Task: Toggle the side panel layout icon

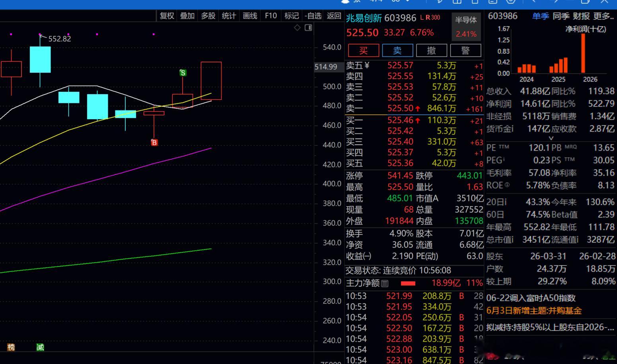Action: pos(308,27)
